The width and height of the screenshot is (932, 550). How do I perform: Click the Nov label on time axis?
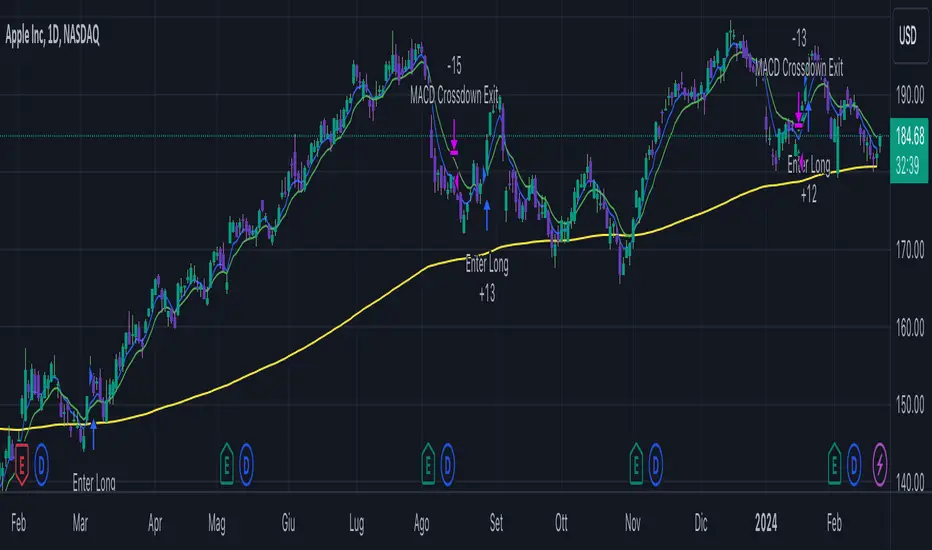pyautogui.click(x=633, y=523)
